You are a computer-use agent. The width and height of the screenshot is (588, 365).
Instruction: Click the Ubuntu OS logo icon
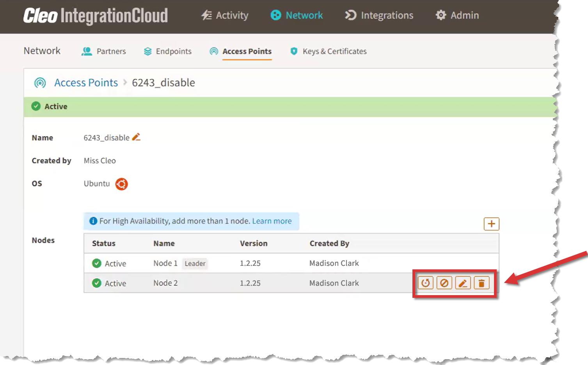point(121,183)
